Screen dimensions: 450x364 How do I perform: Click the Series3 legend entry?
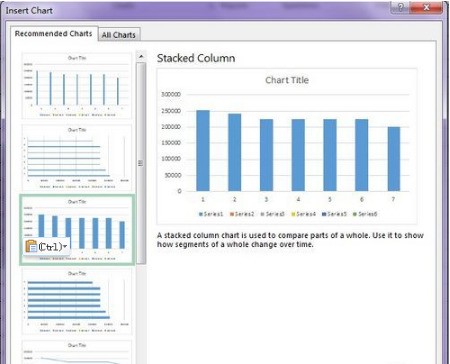point(273,214)
